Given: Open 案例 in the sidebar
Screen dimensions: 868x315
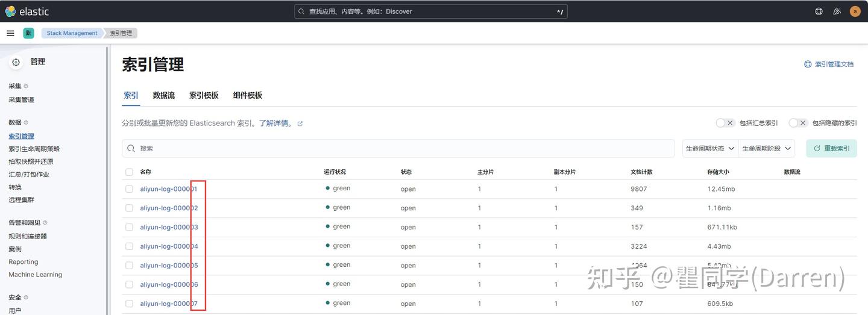Looking at the screenshot, I should [x=15, y=249].
